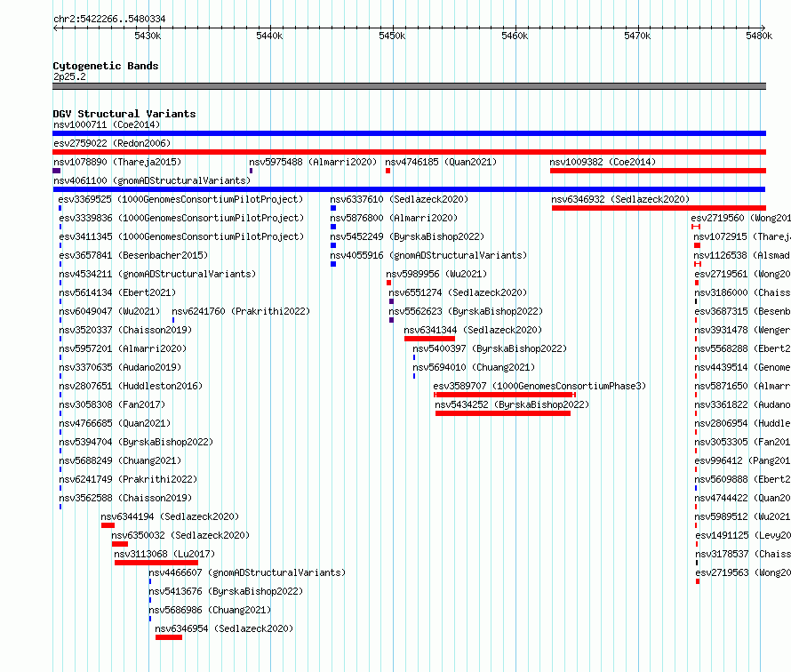The width and height of the screenshot is (791, 672).
Task: Select the red esv2759022 variant bar
Action: tap(409, 152)
